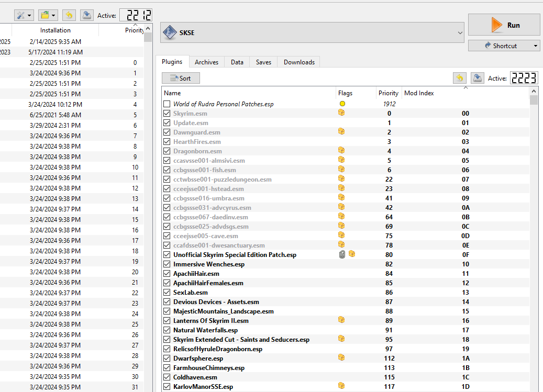
Task: Sort plugins by Priority column header
Action: [389, 93]
